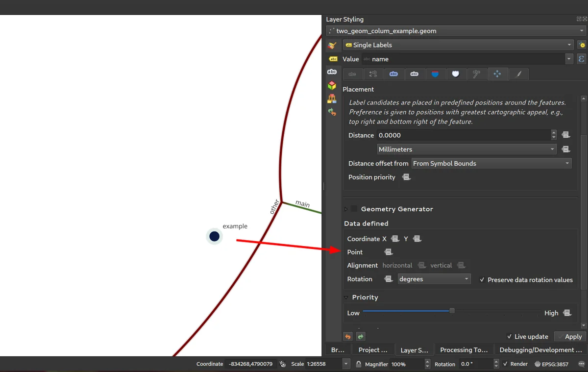588x372 pixels.
Task: Click the green redo arrow button
Action: (361, 337)
